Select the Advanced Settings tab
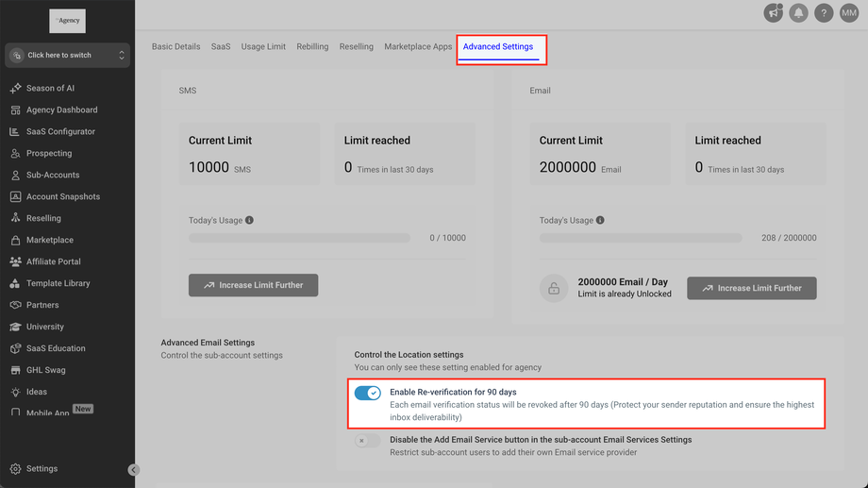 (498, 46)
